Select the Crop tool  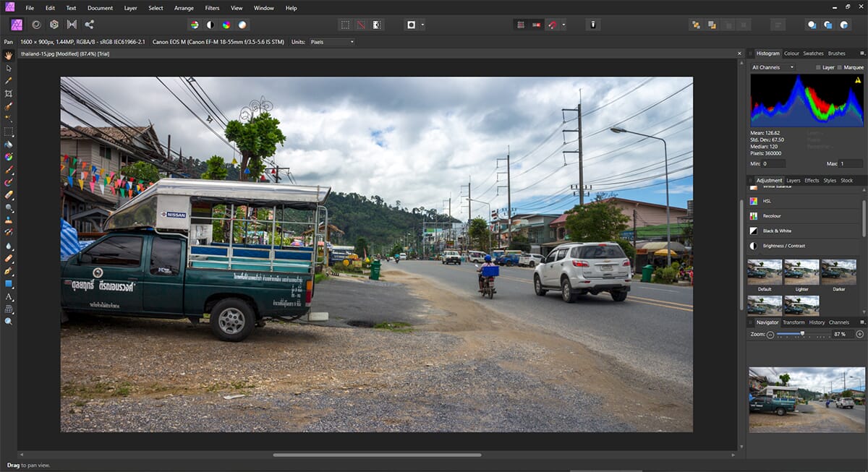pyautogui.click(x=9, y=93)
